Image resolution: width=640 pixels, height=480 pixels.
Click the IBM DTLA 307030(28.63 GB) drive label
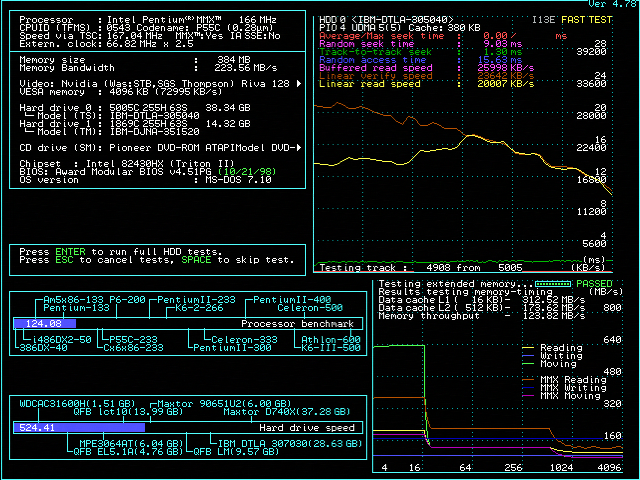[290, 444]
